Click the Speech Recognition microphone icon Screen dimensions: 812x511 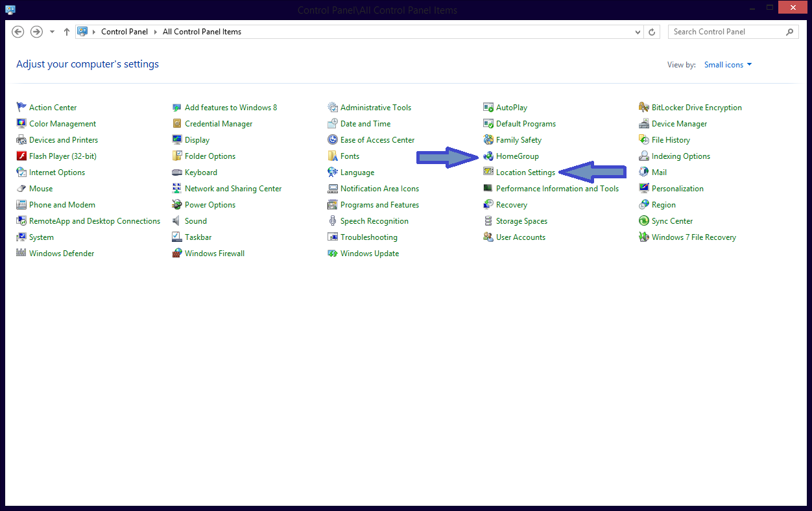tap(333, 221)
